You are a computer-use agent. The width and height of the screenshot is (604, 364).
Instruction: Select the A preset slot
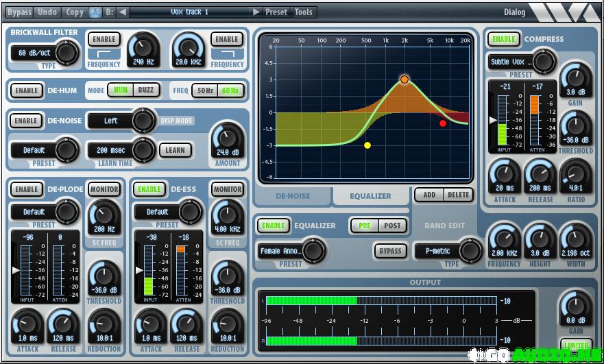[x=95, y=12]
